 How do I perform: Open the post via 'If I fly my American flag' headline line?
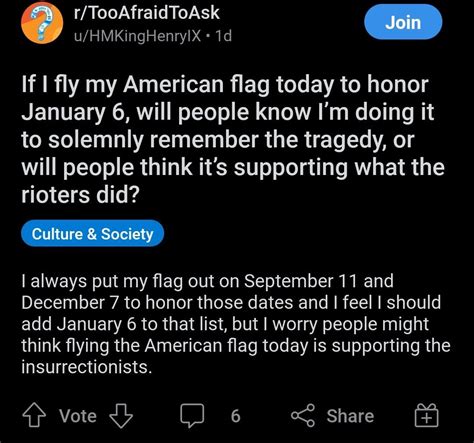225,85
